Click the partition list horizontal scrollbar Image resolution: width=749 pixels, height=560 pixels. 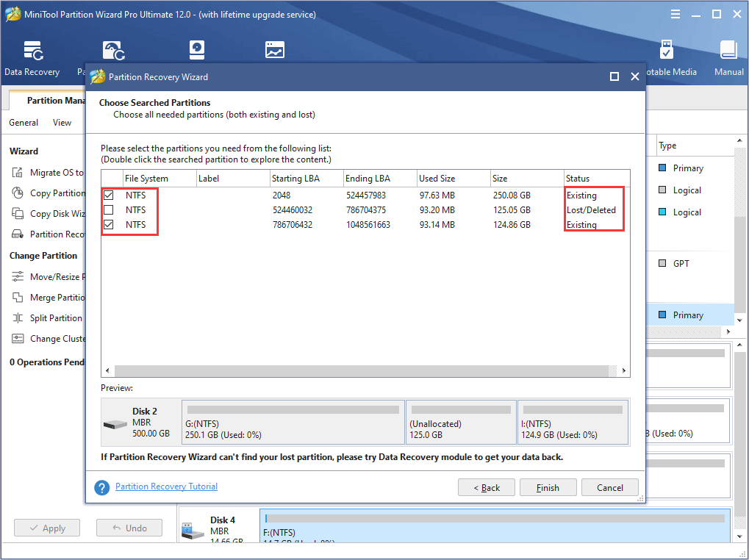362,371
